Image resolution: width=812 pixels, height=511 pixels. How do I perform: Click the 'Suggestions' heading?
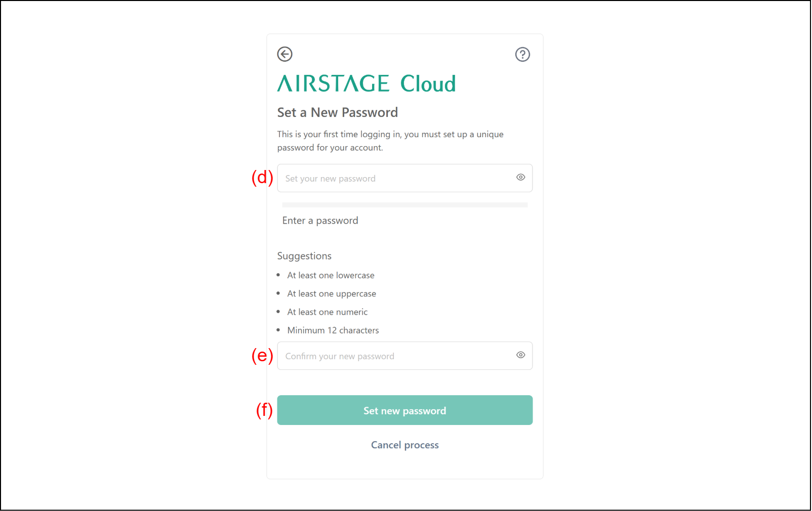pyautogui.click(x=304, y=256)
